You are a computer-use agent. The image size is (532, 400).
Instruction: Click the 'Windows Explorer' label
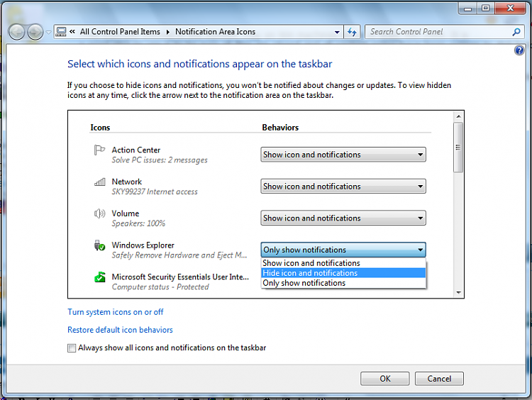coord(143,245)
